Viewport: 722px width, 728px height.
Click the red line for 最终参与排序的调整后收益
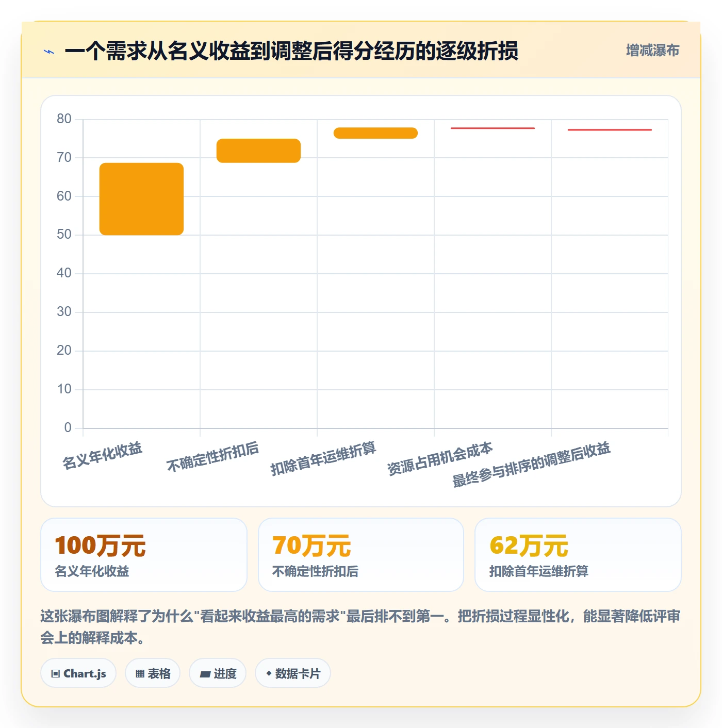point(610,129)
